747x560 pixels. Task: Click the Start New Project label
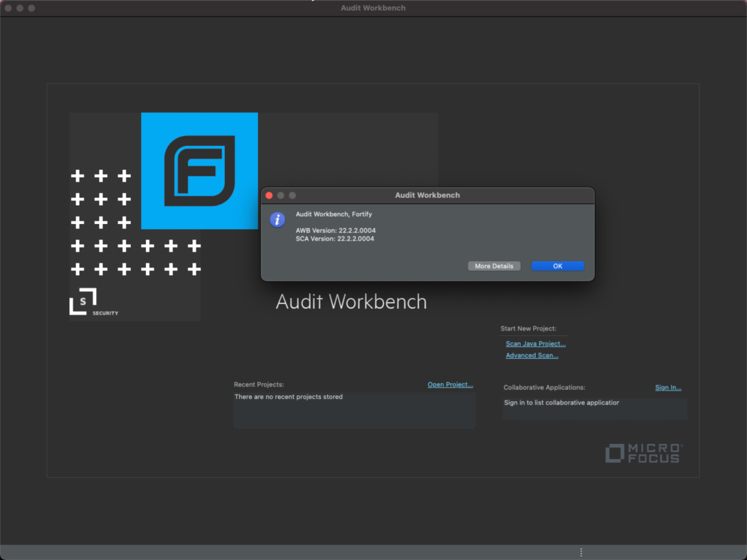point(528,328)
